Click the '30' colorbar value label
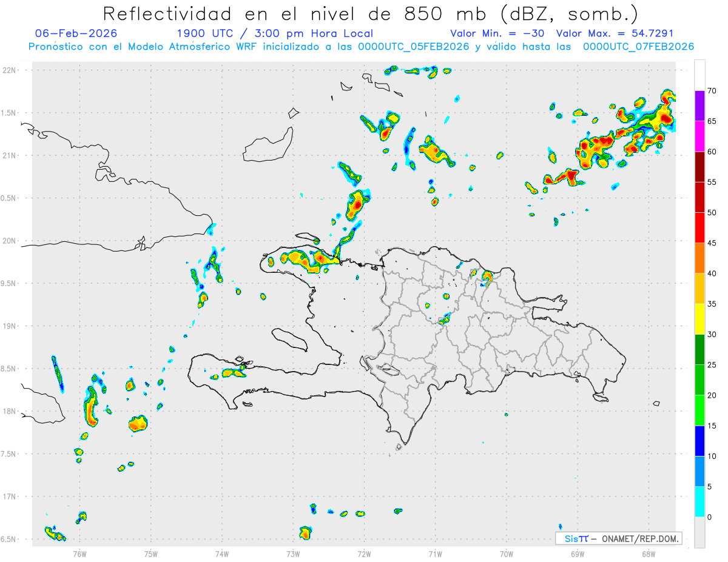Viewport: 728px width, 562px height. 712,335
